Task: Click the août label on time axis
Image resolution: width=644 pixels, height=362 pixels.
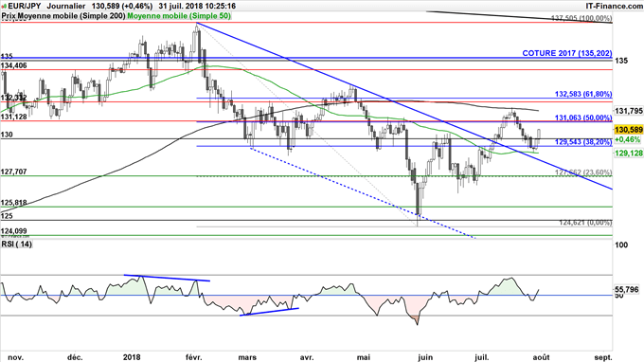Action: pos(542,357)
